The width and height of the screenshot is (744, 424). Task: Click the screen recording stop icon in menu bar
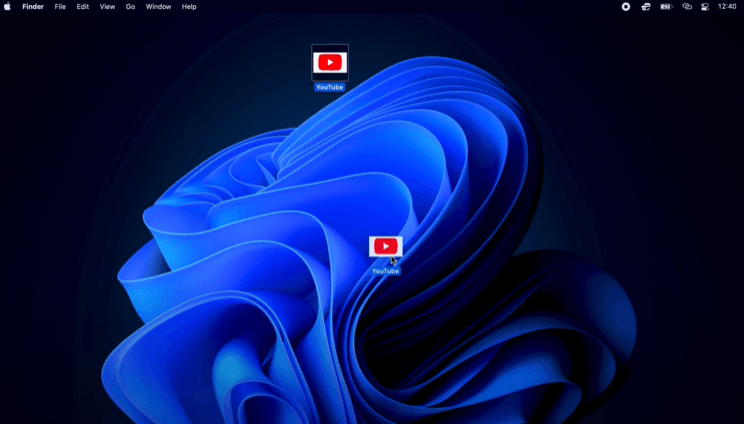click(626, 7)
